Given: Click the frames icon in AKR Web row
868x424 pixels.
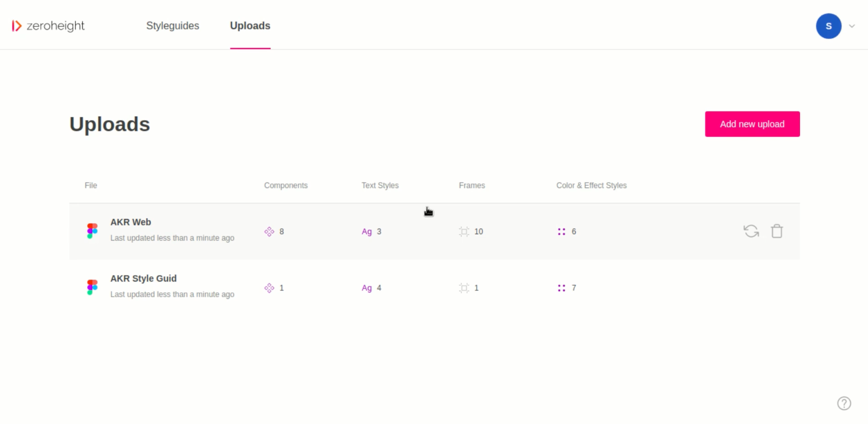Looking at the screenshot, I should (x=464, y=231).
